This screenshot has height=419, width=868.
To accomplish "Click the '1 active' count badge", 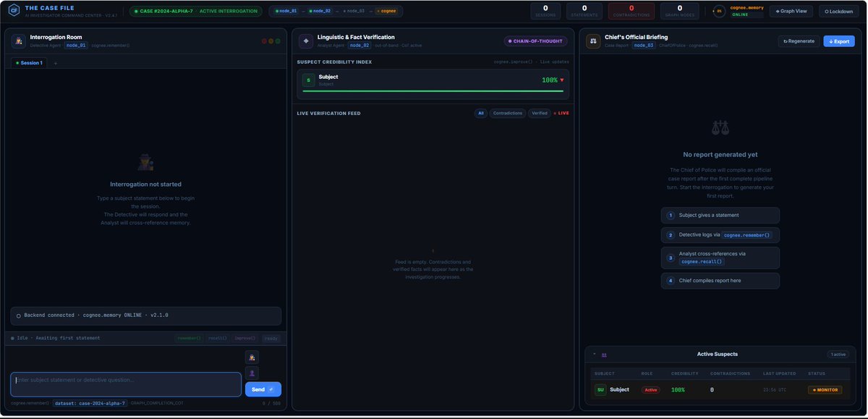I will click(x=837, y=355).
